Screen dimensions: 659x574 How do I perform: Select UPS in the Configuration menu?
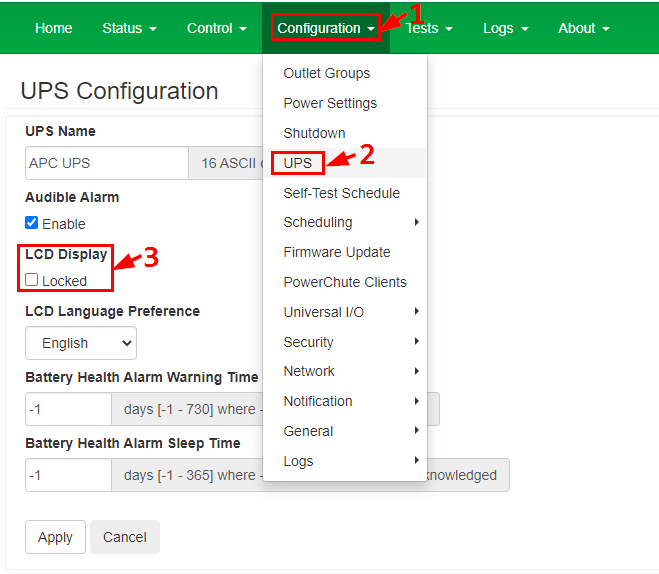coord(345,163)
